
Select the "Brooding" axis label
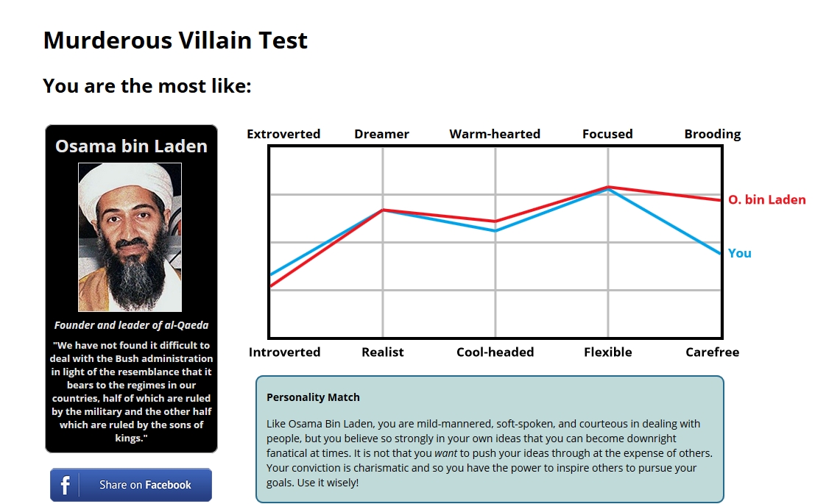pos(712,134)
